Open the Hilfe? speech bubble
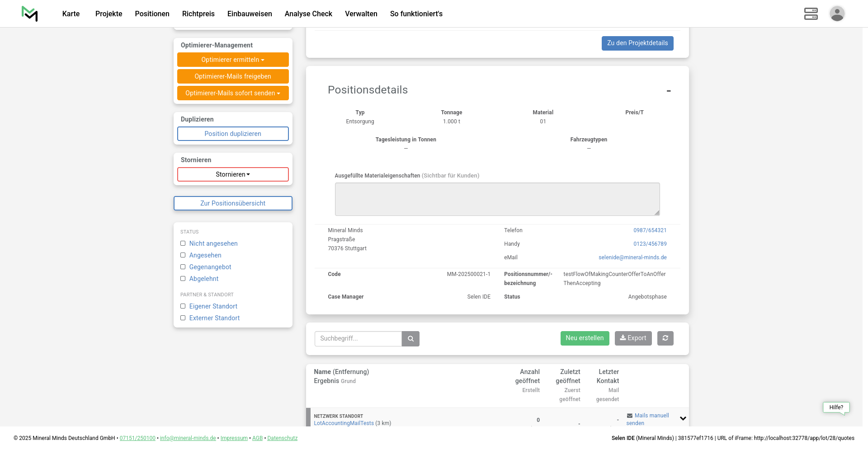This screenshot has width=868, height=449. click(836, 407)
